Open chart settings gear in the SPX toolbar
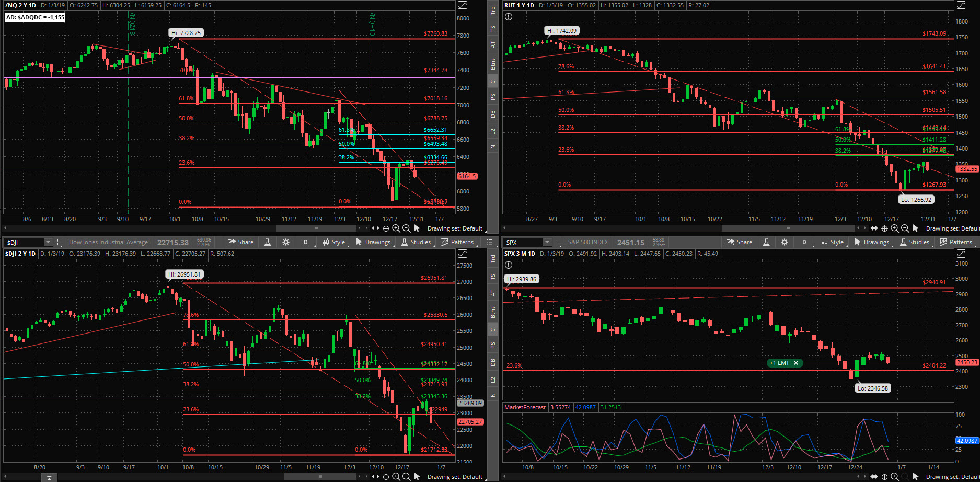 pyautogui.click(x=785, y=242)
